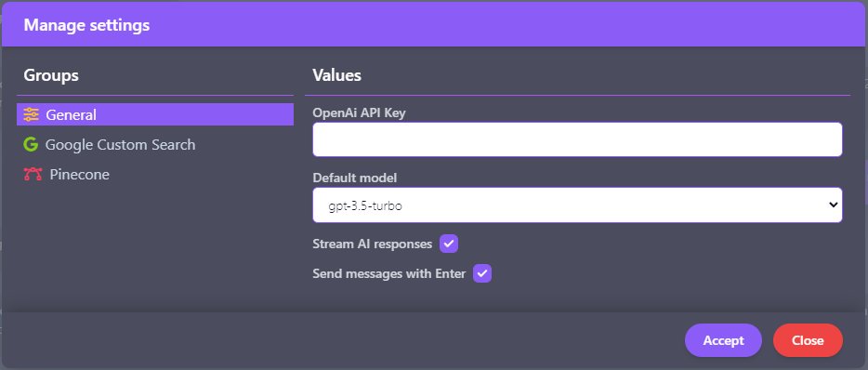Click the Values heading

[x=337, y=75]
